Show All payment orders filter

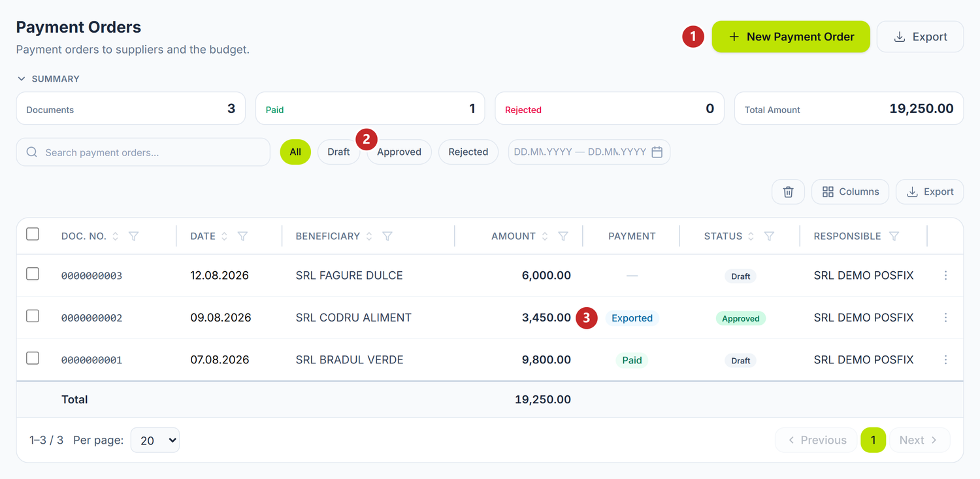tap(295, 152)
